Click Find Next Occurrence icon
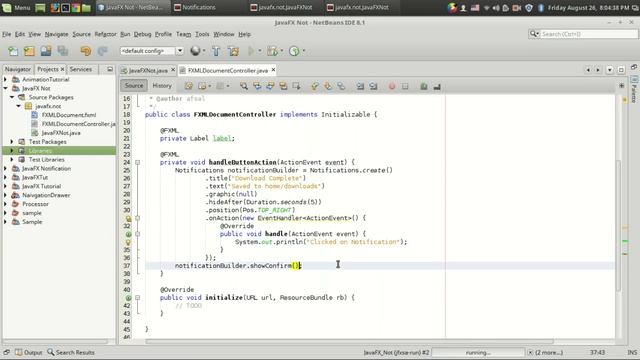 tap(270, 86)
